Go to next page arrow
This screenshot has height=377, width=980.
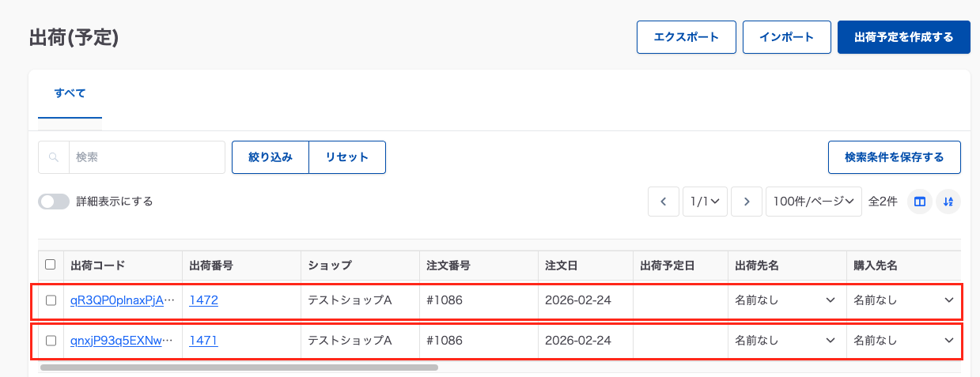click(746, 202)
